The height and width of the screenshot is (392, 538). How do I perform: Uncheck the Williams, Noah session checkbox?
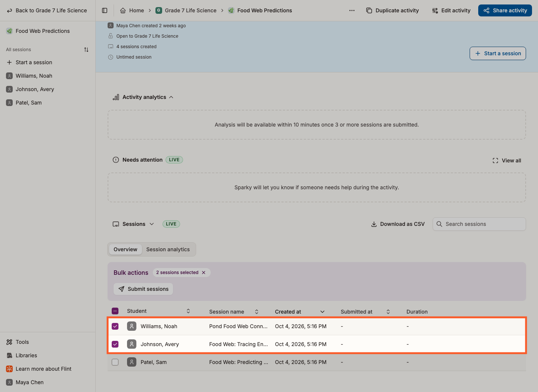(115, 326)
